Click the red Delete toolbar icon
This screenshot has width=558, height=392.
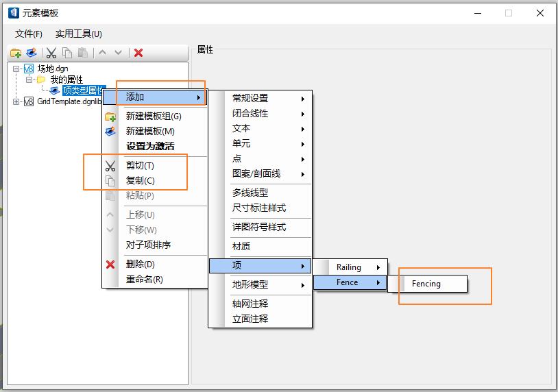(x=138, y=53)
